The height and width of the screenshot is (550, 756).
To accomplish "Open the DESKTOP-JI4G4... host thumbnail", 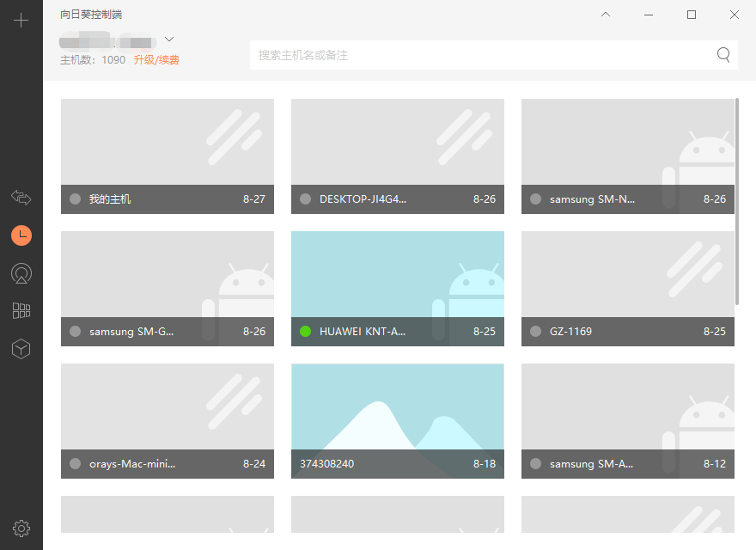I will tap(398, 156).
